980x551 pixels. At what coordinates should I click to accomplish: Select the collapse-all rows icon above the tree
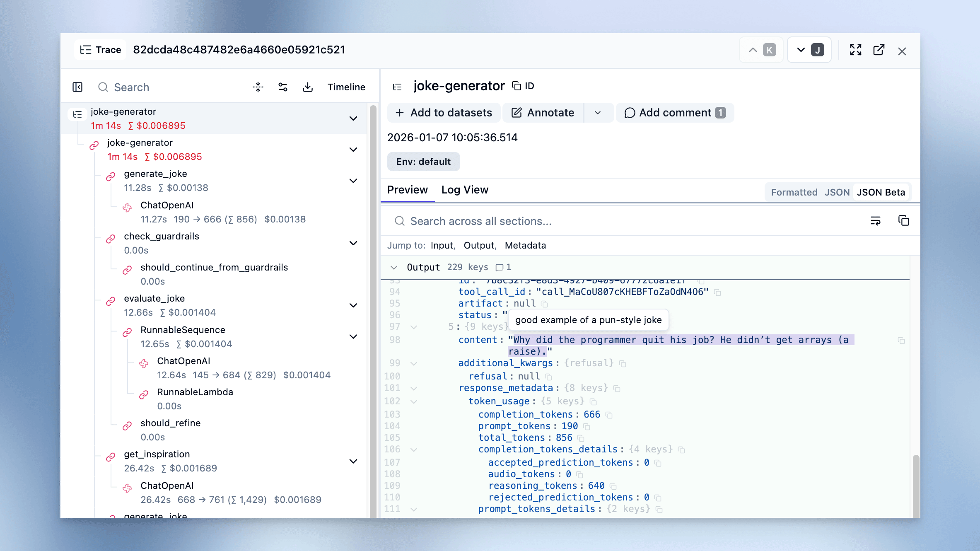coord(258,87)
